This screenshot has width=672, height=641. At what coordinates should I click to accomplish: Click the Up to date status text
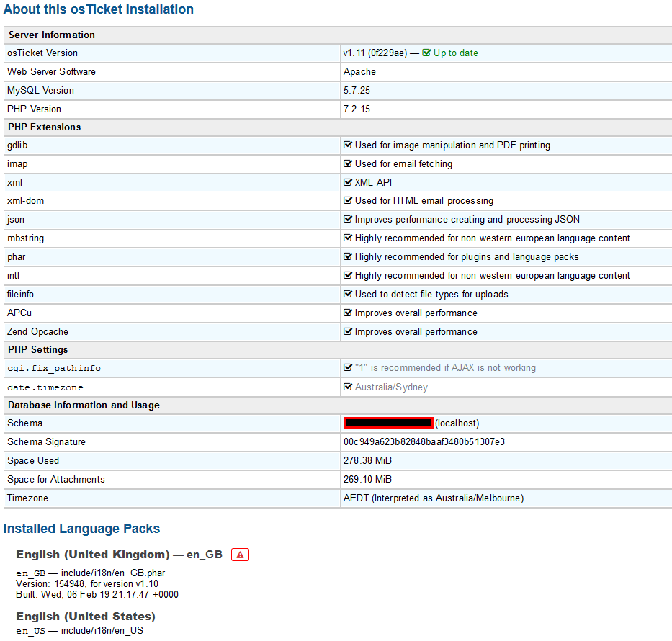click(455, 53)
